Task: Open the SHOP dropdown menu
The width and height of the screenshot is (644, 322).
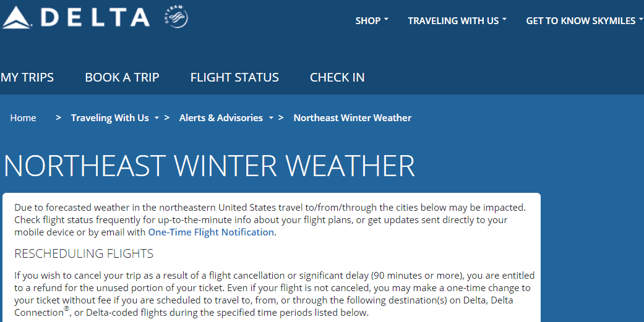Action: [372, 21]
